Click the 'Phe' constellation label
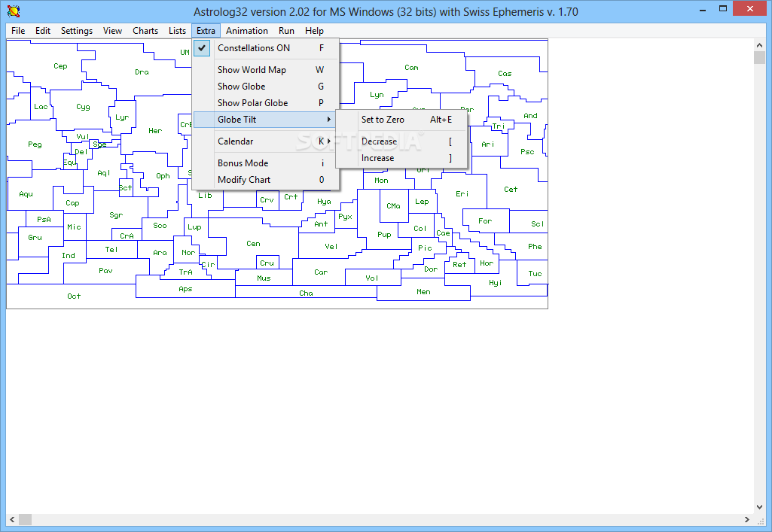Viewport: 772px width, 532px height. coord(535,246)
